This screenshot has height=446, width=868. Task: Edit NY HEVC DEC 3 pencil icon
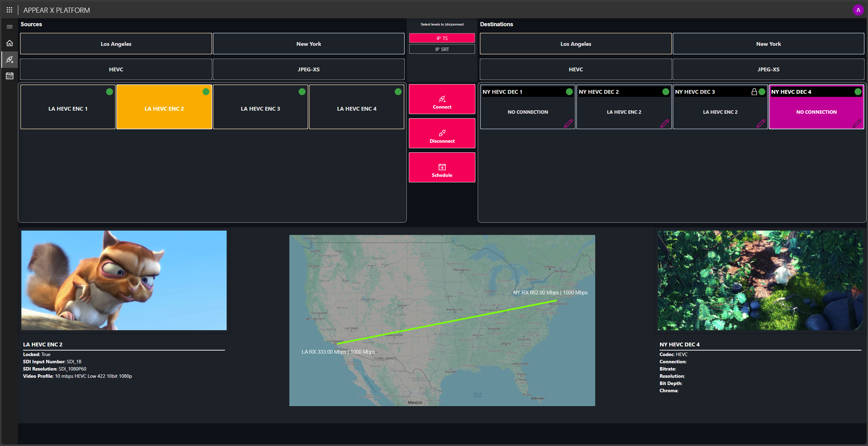761,123
